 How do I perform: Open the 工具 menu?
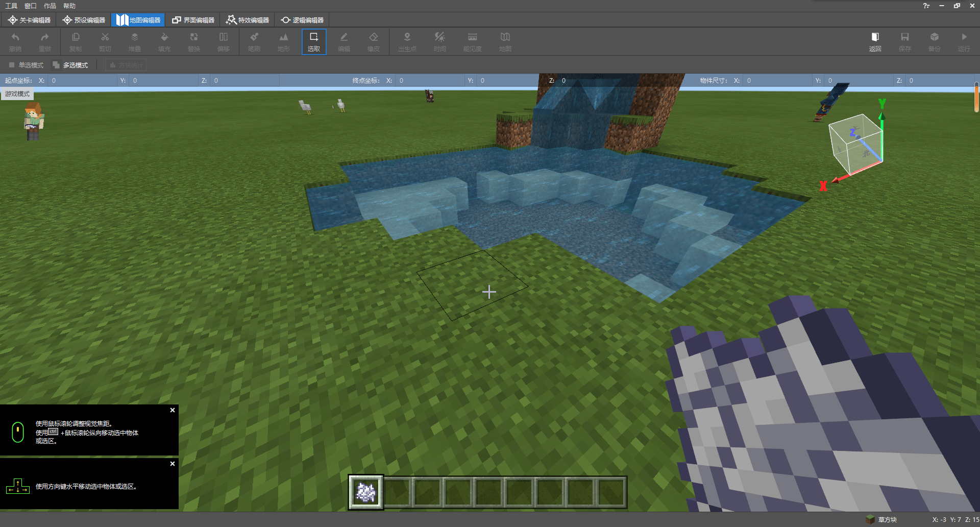[x=11, y=6]
